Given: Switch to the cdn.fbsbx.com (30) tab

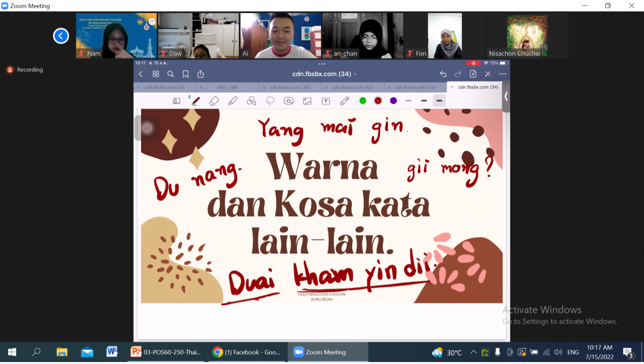Looking at the screenshot, I should pos(290,87).
